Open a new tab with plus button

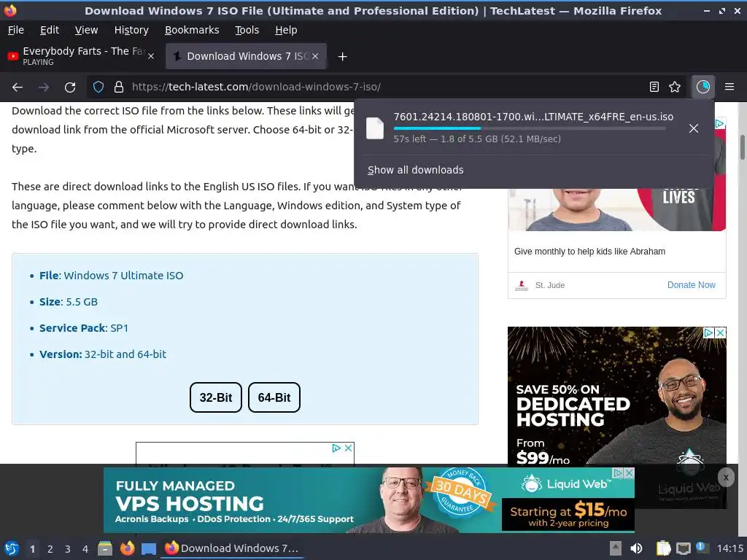(x=342, y=57)
